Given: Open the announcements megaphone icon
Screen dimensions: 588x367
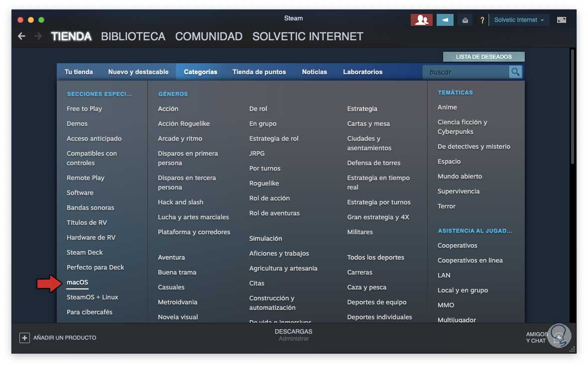Looking at the screenshot, I should 445,20.
